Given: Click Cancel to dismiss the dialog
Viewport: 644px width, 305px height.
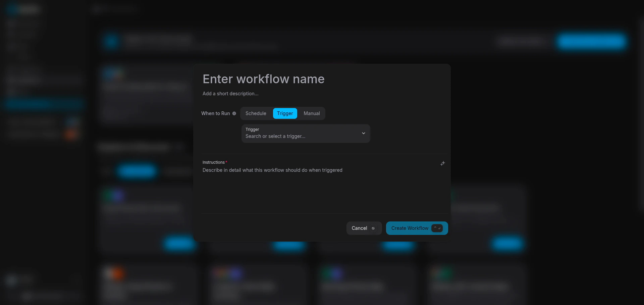Looking at the screenshot, I should click(359, 228).
